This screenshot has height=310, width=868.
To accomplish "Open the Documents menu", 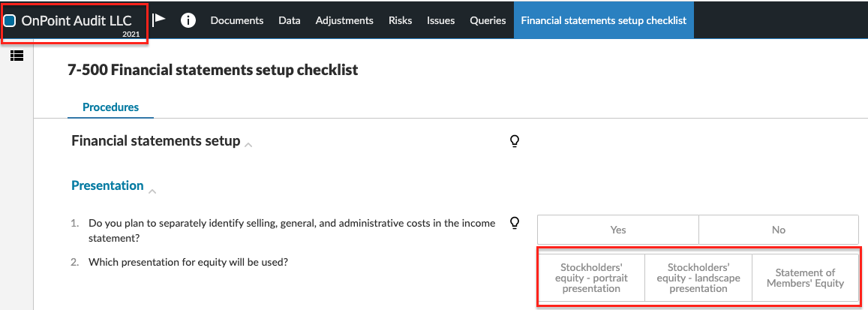I will [237, 20].
